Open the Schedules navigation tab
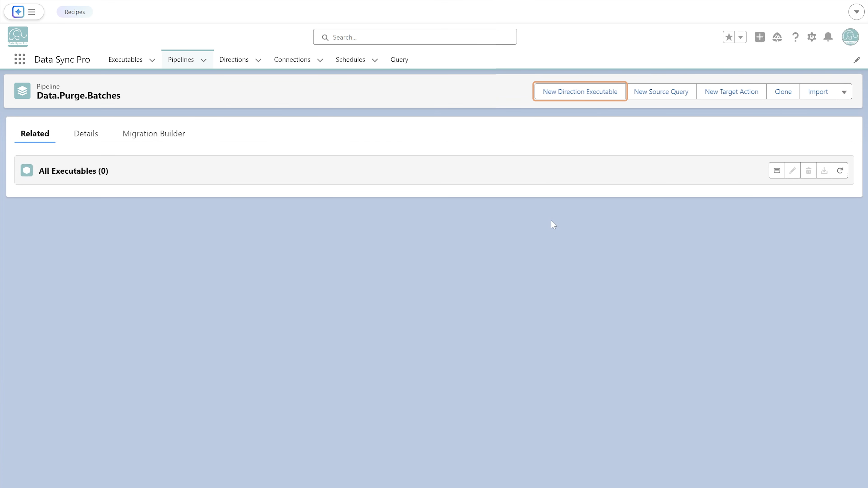Viewport: 868px width, 488px height. 351,59
